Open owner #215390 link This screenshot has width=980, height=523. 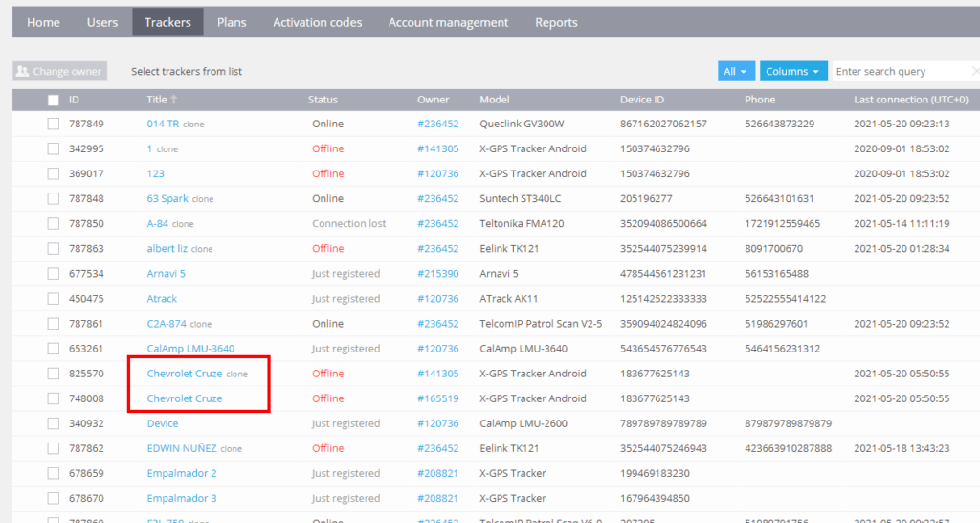pyautogui.click(x=438, y=274)
